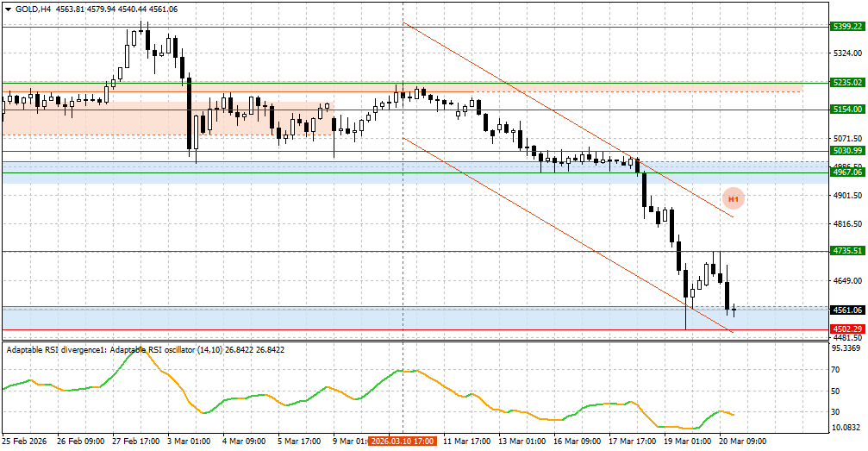Image resolution: width=868 pixels, height=451 pixels.
Task: Open the chart menu triangle beside GOLD,H4
Action: point(8,9)
